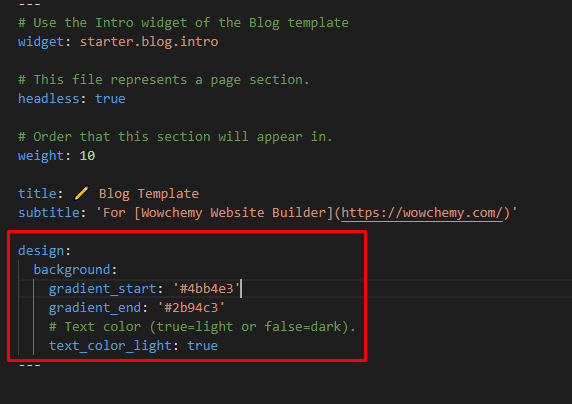This screenshot has height=404, width=572.
Task: Click the 'true' value after headless
Action: [x=110, y=99]
